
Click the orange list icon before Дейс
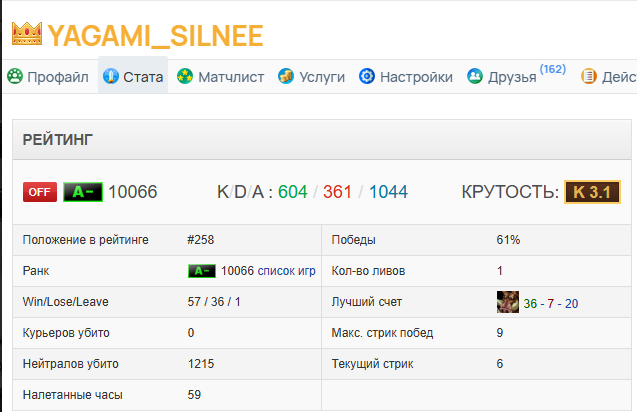coord(589,76)
